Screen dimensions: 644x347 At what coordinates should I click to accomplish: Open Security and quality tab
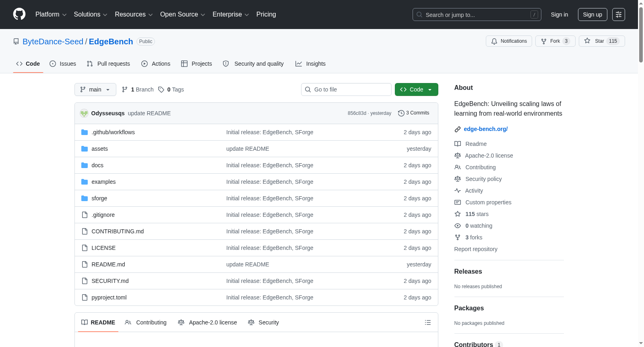[253, 64]
